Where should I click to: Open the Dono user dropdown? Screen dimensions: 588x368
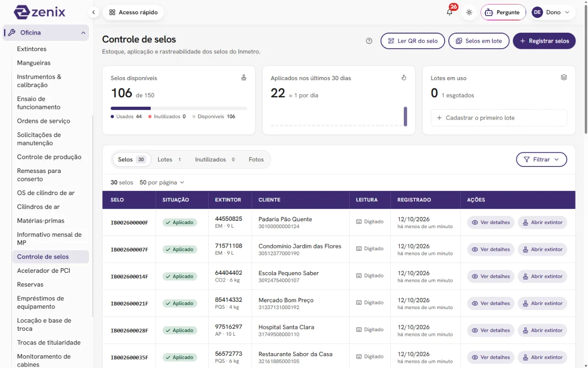click(x=553, y=12)
